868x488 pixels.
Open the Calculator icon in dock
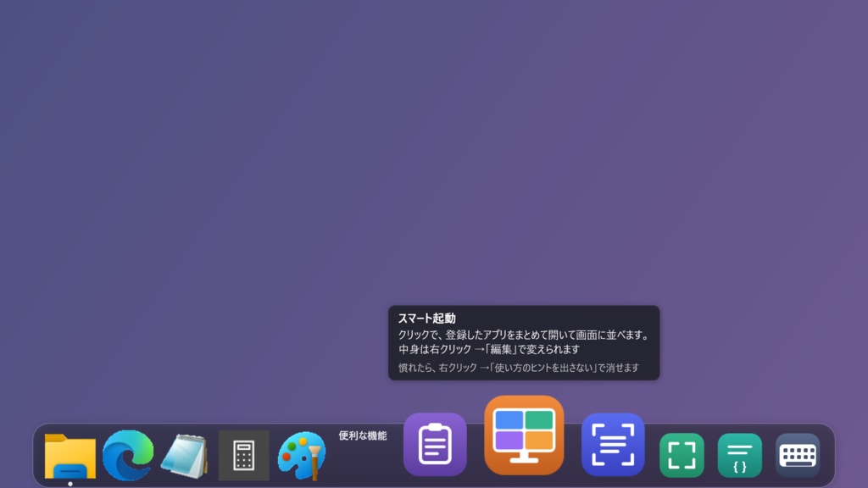pyautogui.click(x=243, y=455)
